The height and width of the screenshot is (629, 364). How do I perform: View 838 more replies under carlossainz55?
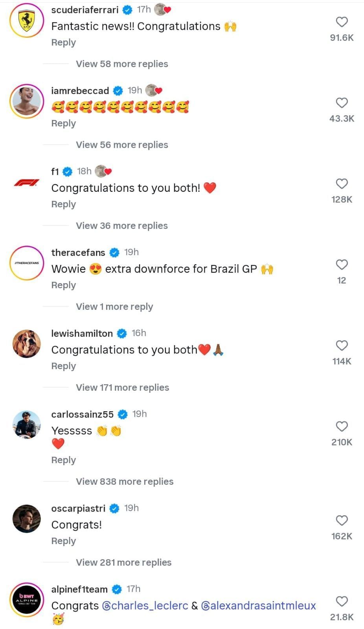pyautogui.click(x=125, y=481)
